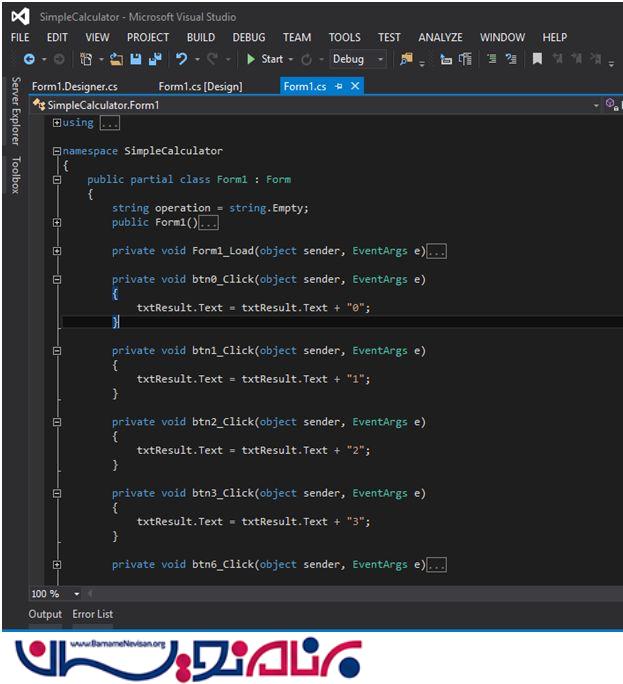Click the collapsed dots box after Form1_Load

click(436, 251)
